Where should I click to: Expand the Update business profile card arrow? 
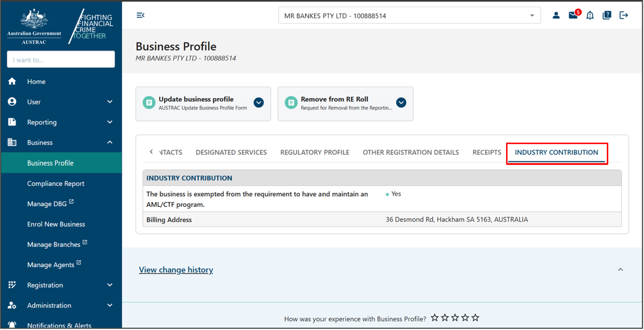259,103
